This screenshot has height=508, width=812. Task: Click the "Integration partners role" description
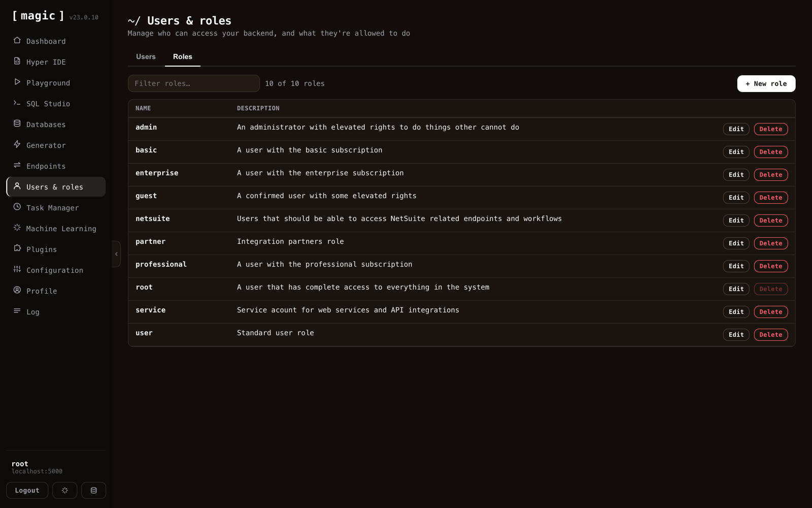click(290, 242)
